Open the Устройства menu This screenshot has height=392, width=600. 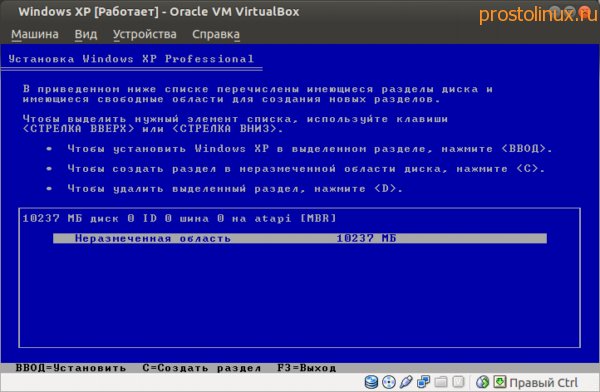145,34
